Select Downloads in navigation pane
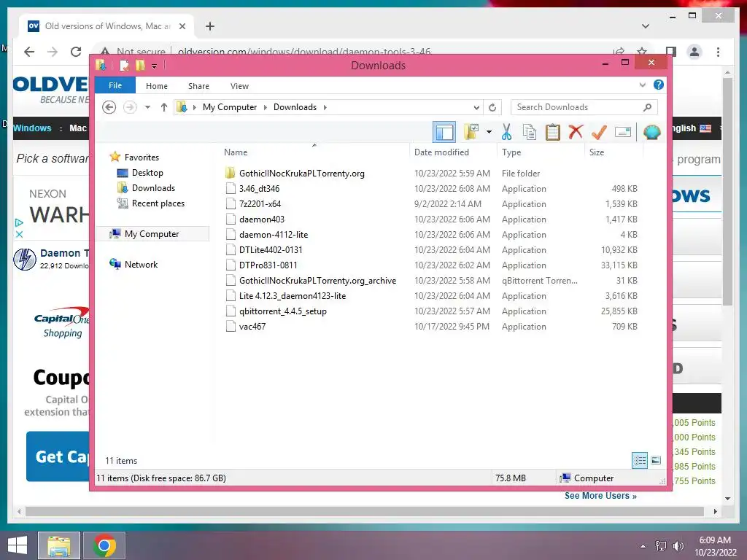 (x=153, y=187)
